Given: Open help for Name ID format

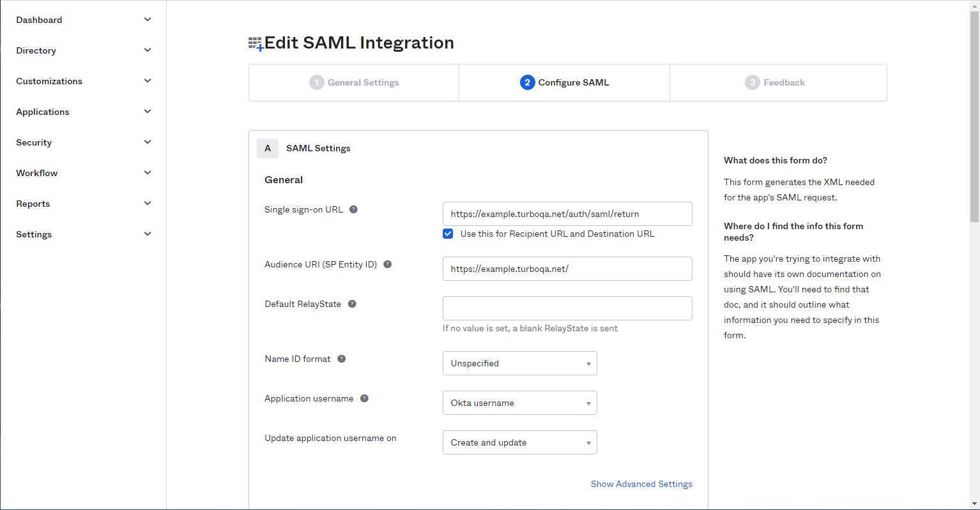Looking at the screenshot, I should point(341,359).
